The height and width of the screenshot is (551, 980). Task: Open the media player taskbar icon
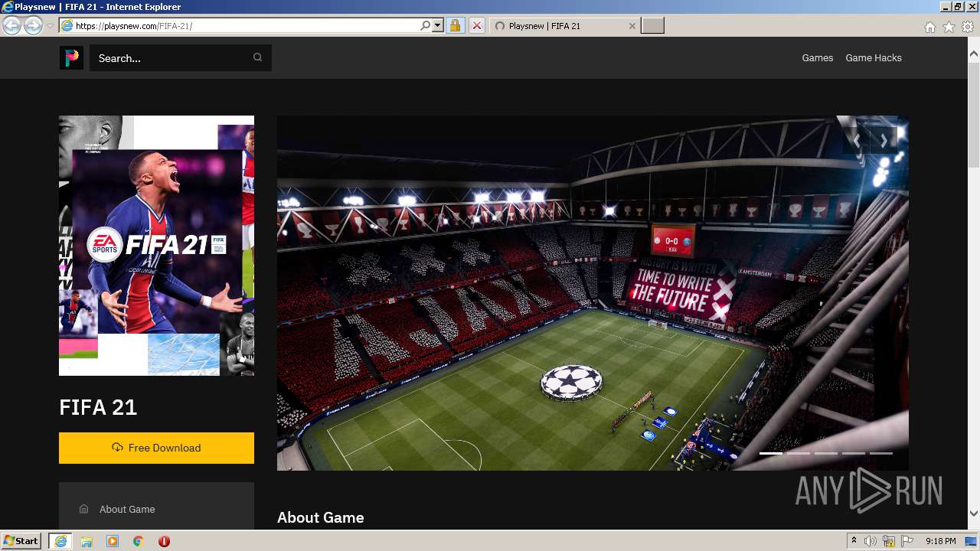(x=113, y=541)
